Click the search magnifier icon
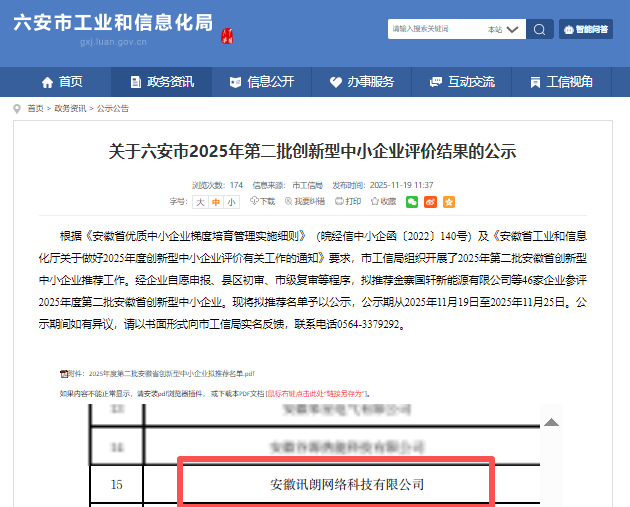 [539, 30]
